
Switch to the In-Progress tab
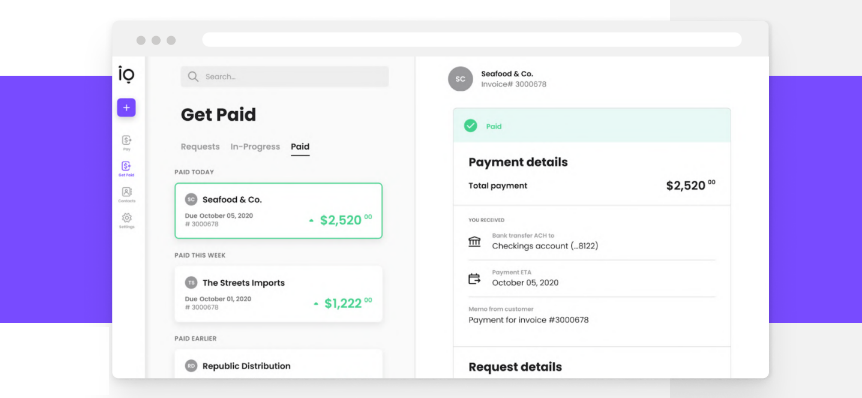(x=255, y=147)
